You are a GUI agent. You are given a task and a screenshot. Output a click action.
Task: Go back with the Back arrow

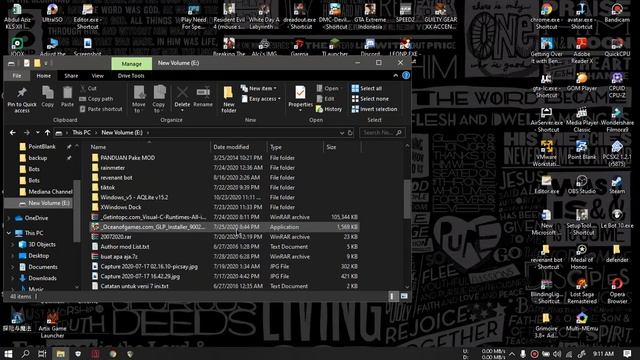(x=13, y=133)
